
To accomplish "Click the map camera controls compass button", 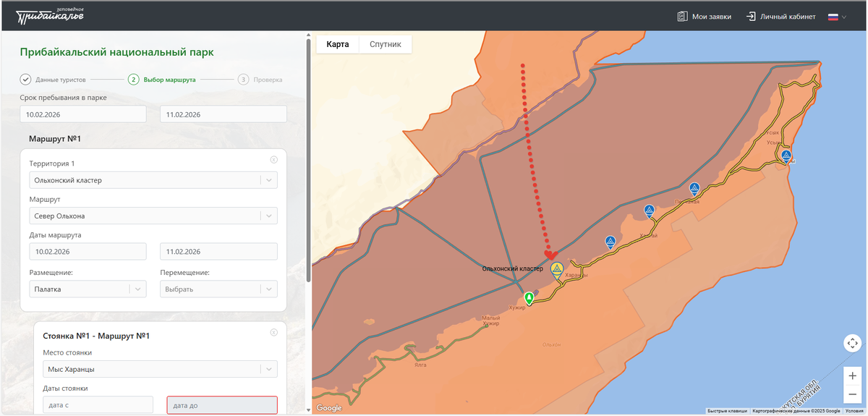I will (x=853, y=343).
